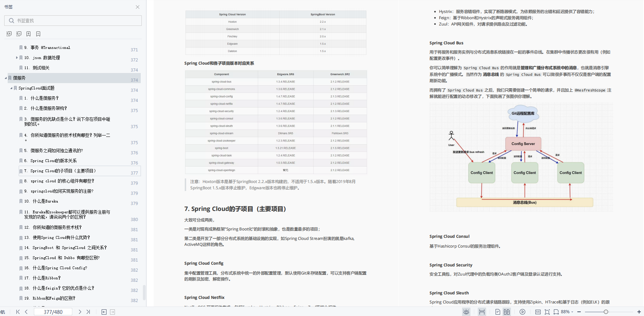Go back to the previous view

(104, 312)
